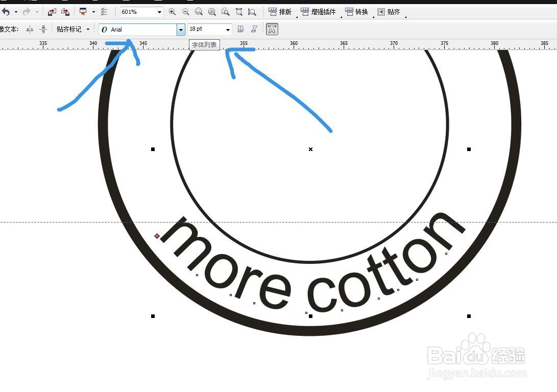Image resolution: width=557 pixels, height=392 pixels.
Task: Click the Arial font name field
Action: point(138,30)
